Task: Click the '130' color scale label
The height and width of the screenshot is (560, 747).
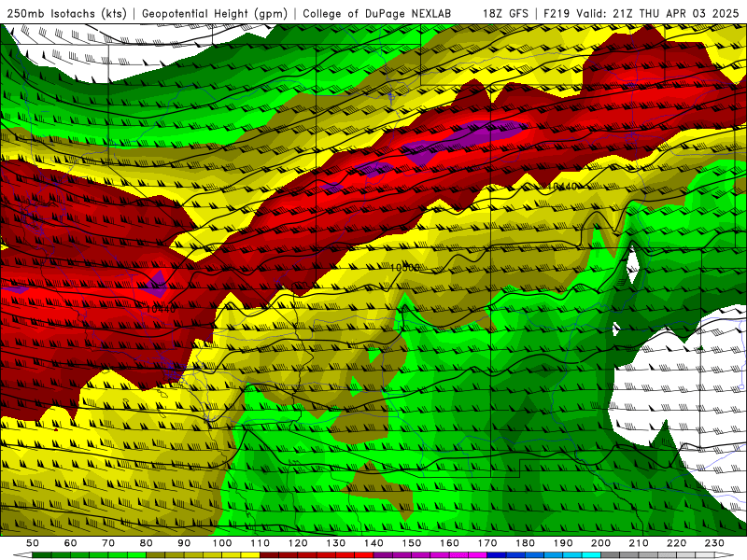Action: coord(336,543)
